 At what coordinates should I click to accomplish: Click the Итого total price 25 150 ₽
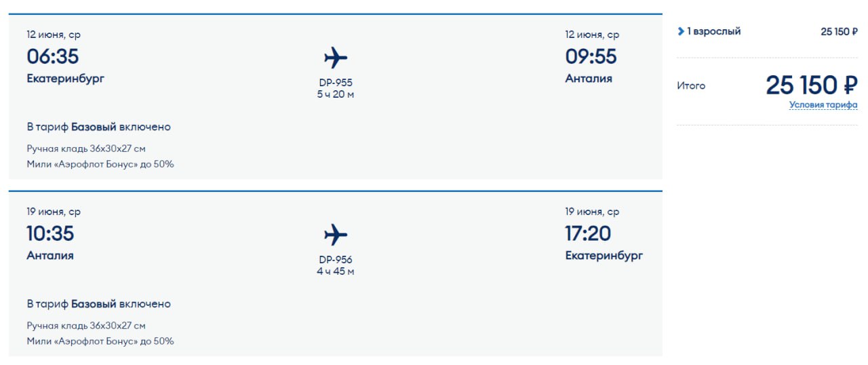click(x=811, y=85)
